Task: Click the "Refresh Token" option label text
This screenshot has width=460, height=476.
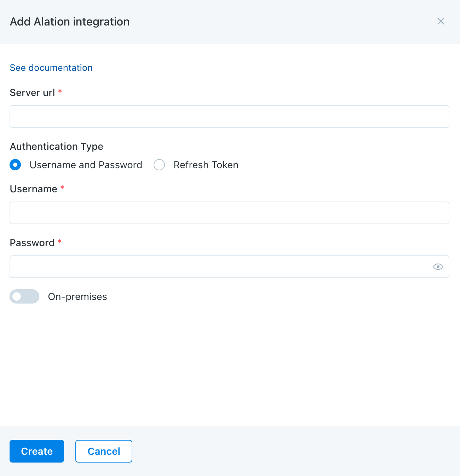Action: [x=206, y=165]
